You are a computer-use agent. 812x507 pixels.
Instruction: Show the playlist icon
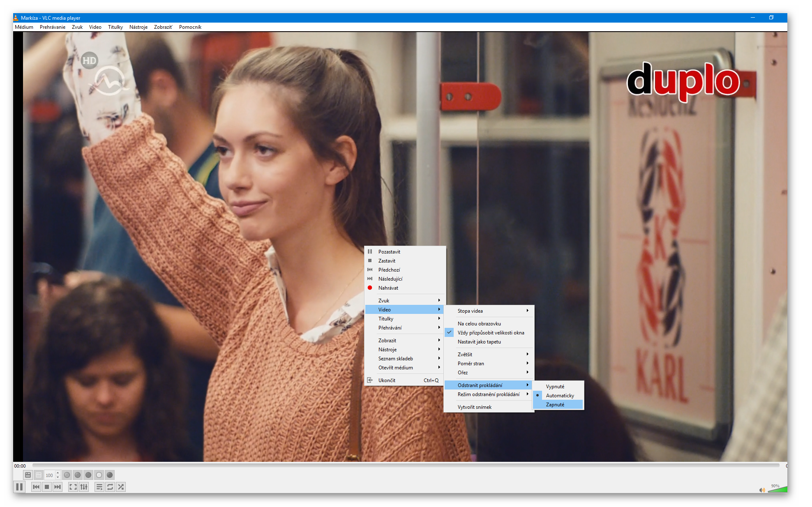coord(99,487)
